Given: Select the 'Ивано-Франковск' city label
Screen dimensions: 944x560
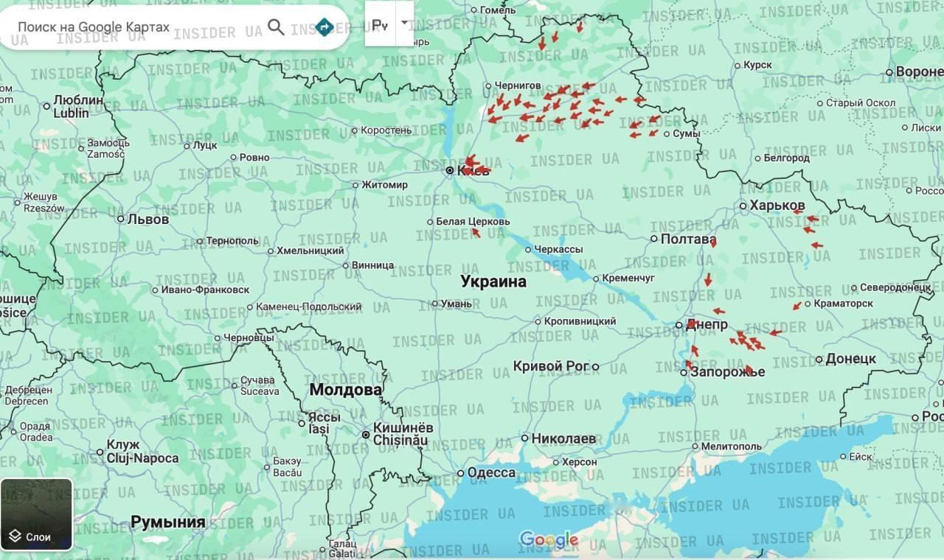Looking at the screenshot, I should click(205, 290).
